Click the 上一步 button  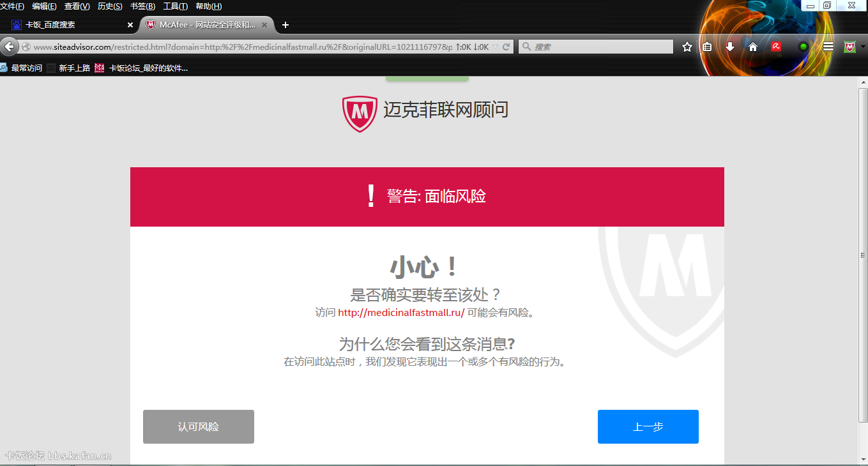[648, 426]
